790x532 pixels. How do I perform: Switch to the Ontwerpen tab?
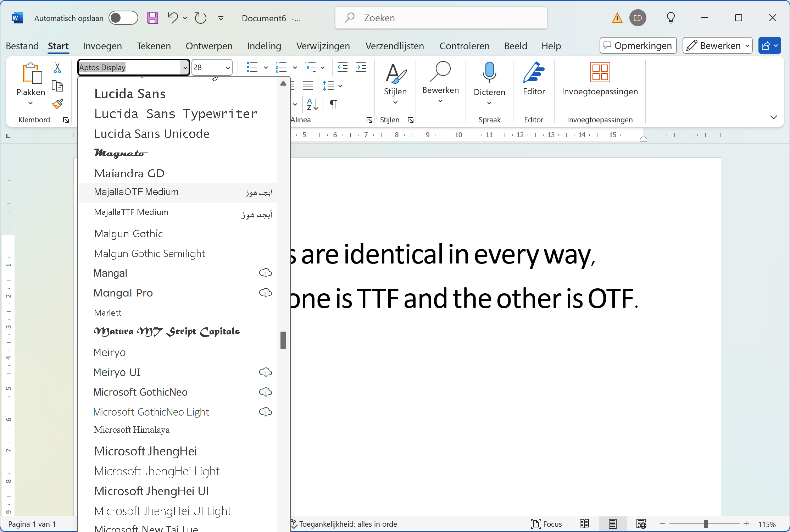coord(209,46)
